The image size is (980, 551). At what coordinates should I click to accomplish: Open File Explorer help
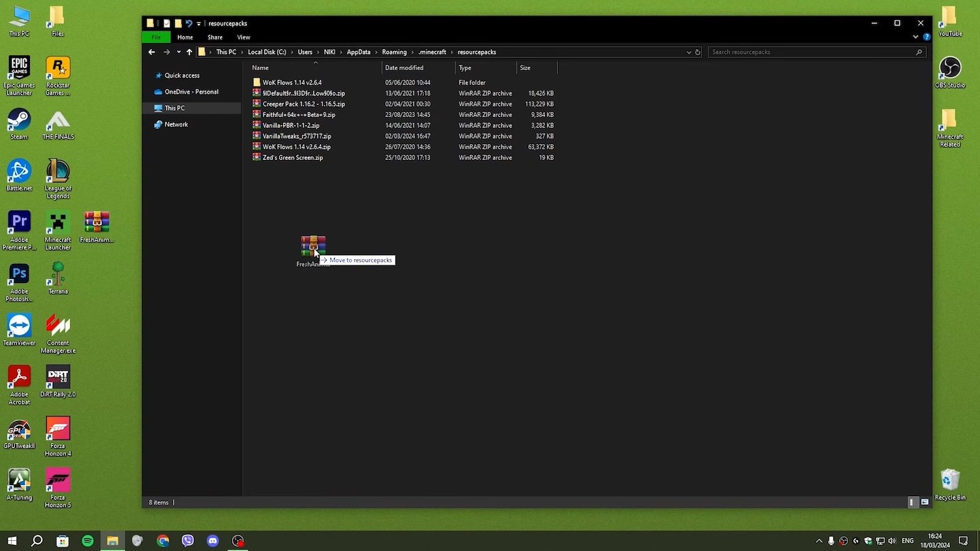click(926, 37)
